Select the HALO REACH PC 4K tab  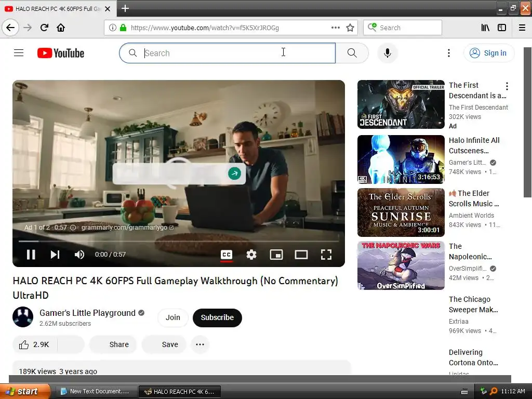(58, 9)
